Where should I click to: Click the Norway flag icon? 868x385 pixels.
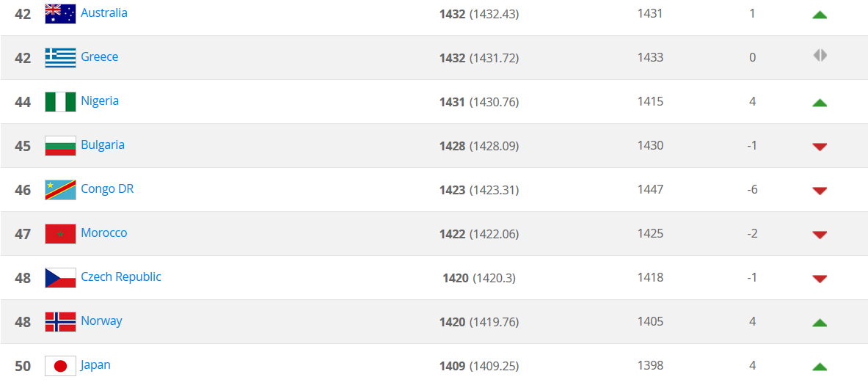tap(60, 321)
